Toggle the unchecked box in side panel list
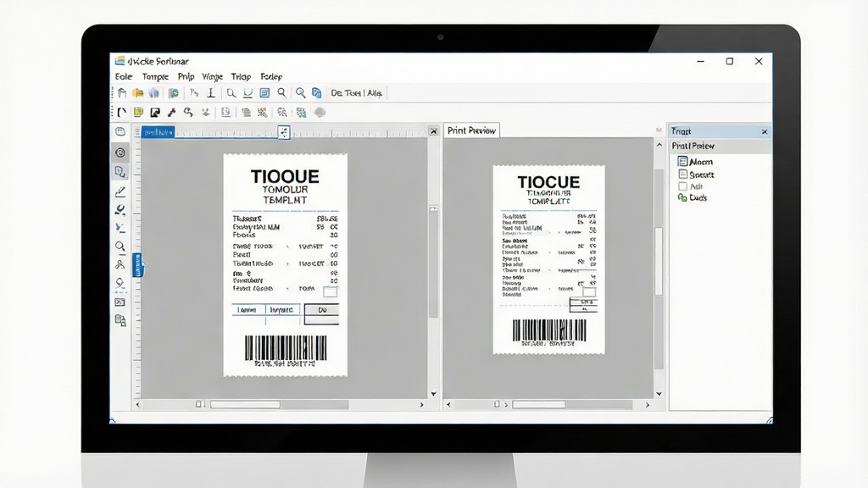 [x=682, y=186]
